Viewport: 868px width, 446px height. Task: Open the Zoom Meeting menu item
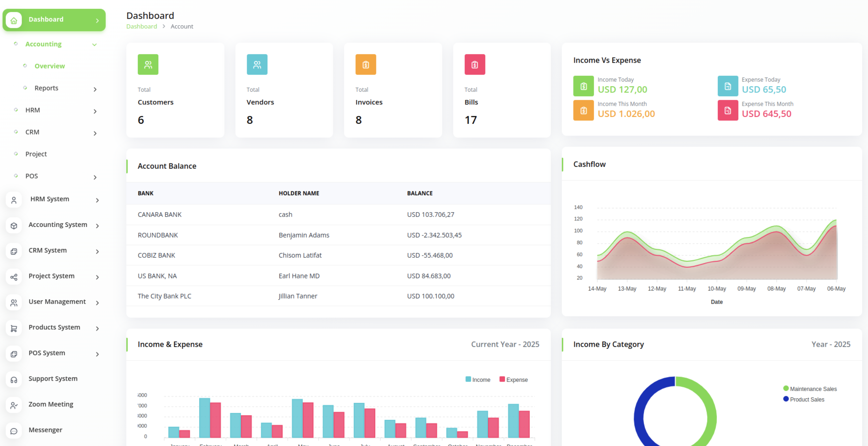click(51, 404)
